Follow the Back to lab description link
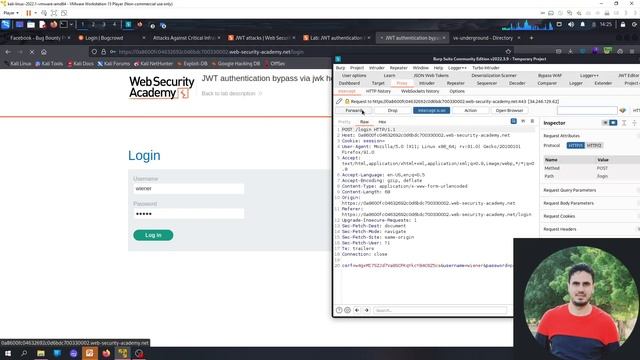This screenshot has width=640, height=360. tap(231, 93)
